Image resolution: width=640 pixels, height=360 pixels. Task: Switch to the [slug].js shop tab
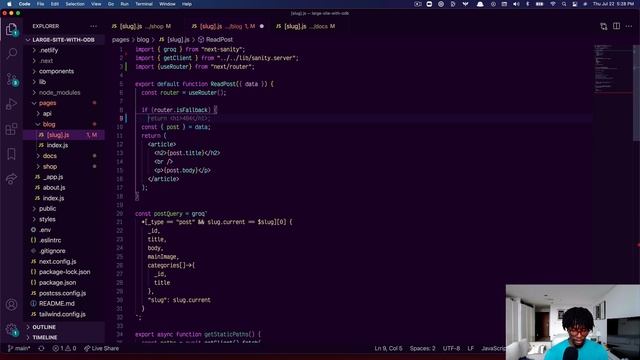141,26
